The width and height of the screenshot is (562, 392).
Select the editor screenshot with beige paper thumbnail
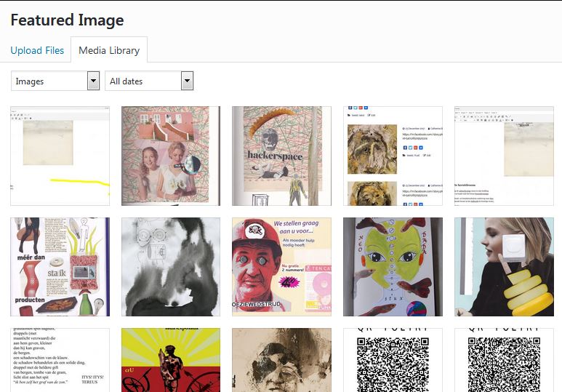tap(504, 156)
